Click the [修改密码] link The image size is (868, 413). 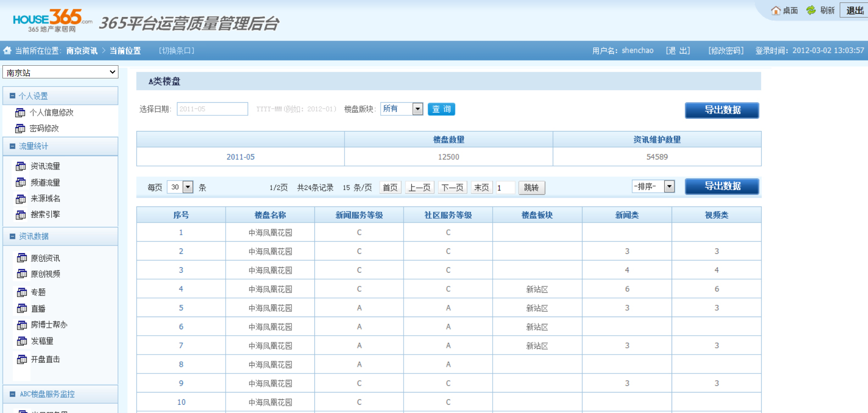click(726, 51)
